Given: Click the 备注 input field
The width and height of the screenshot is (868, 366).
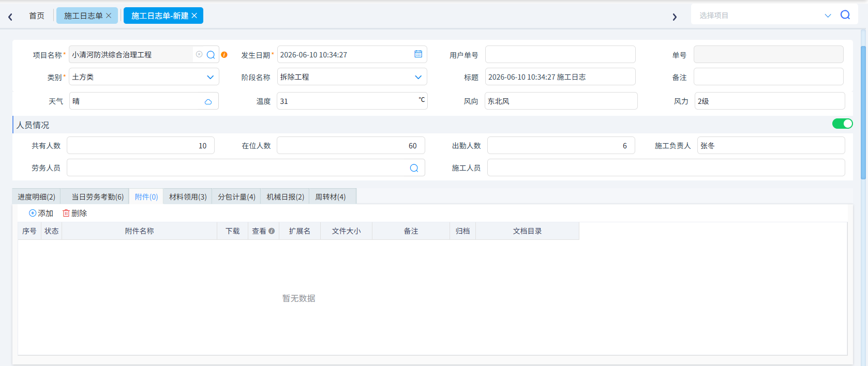Looking at the screenshot, I should [768, 77].
